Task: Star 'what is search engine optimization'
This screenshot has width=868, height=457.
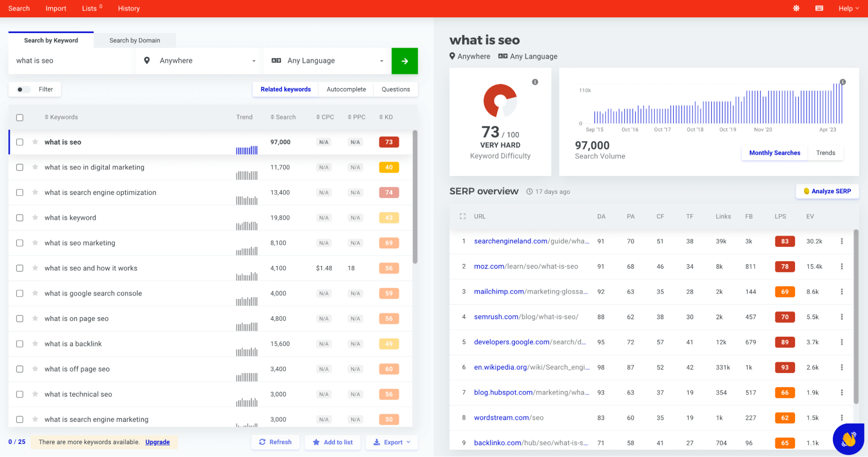Action: [x=35, y=192]
